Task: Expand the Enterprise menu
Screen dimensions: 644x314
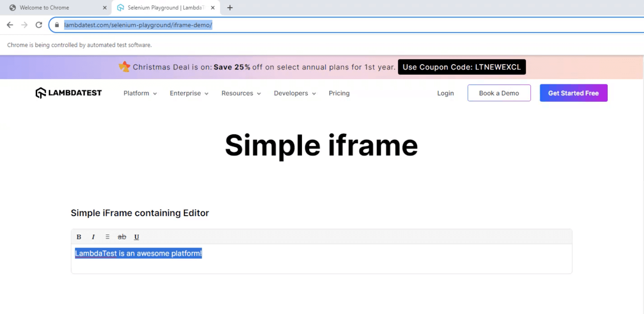Action: tap(189, 93)
